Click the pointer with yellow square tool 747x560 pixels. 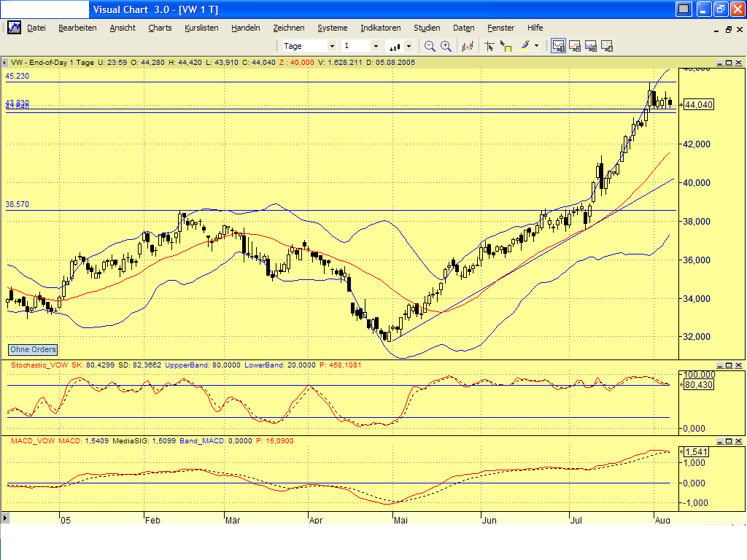(x=506, y=46)
